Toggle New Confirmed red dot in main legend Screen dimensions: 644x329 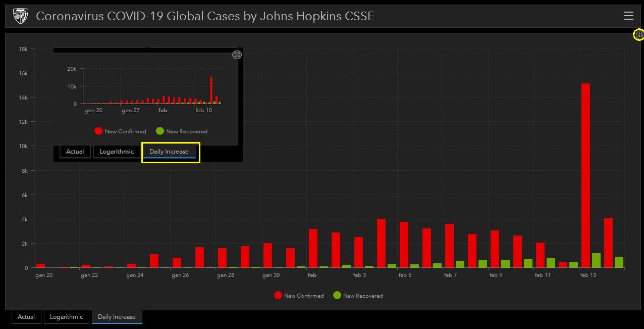pos(278,295)
